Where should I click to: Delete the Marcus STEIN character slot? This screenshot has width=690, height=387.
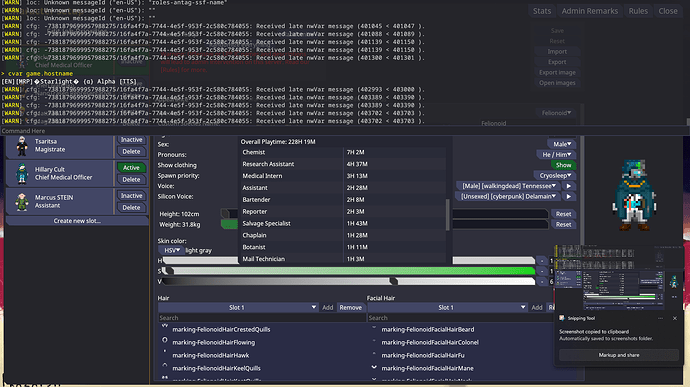coord(131,207)
